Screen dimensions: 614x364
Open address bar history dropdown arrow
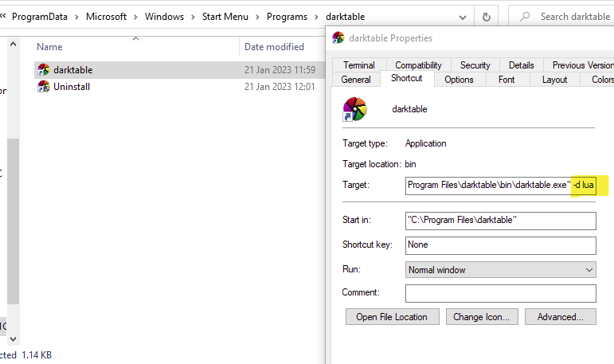463,18
